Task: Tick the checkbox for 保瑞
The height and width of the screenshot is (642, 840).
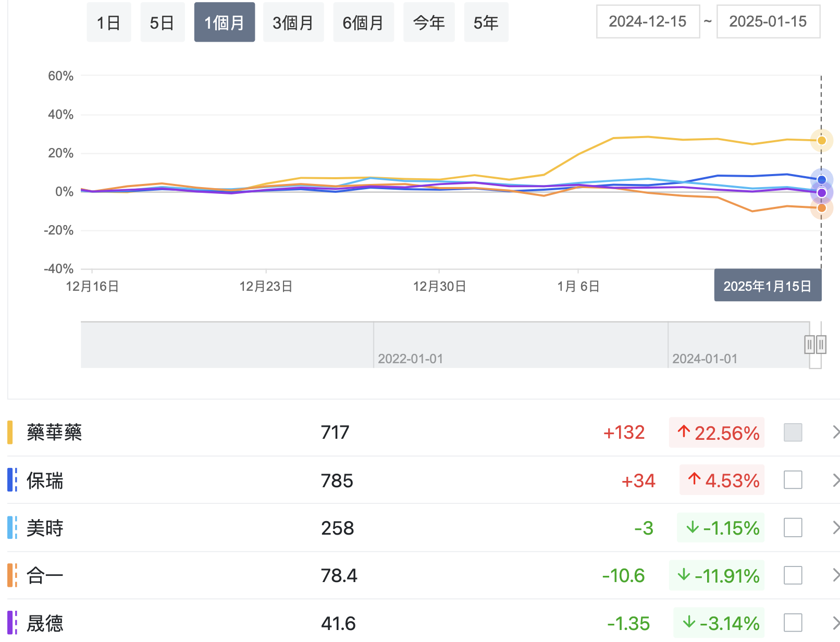Action: 792,480
